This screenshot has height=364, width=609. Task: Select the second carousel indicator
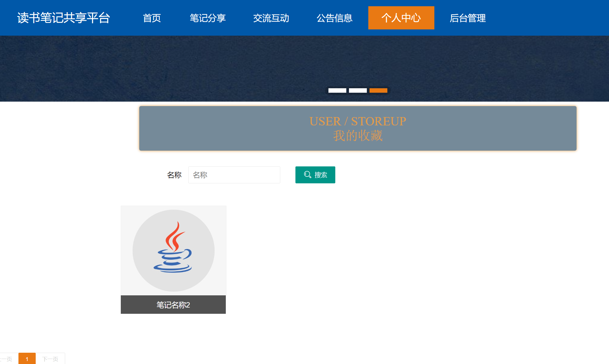(x=358, y=90)
